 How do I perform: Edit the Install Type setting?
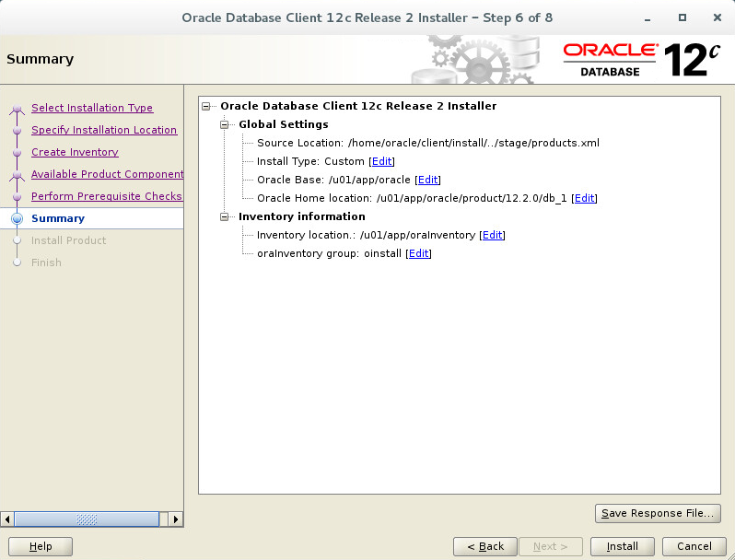click(381, 161)
